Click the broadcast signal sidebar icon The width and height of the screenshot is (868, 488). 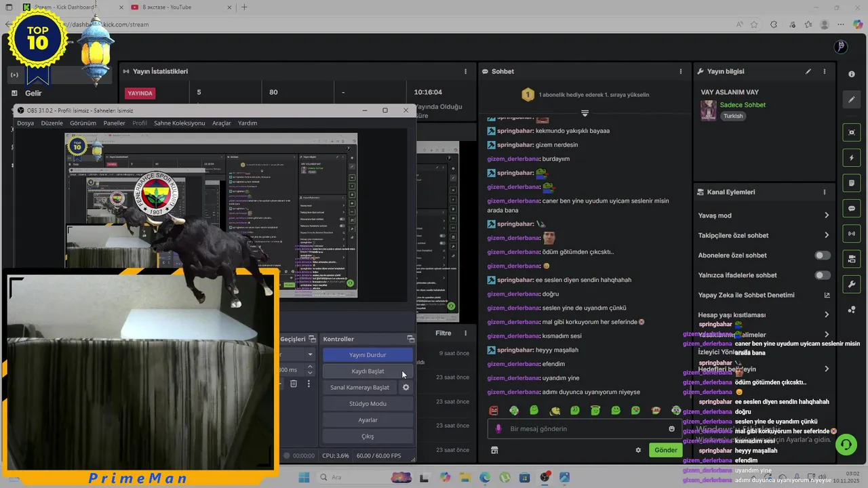[x=852, y=234]
